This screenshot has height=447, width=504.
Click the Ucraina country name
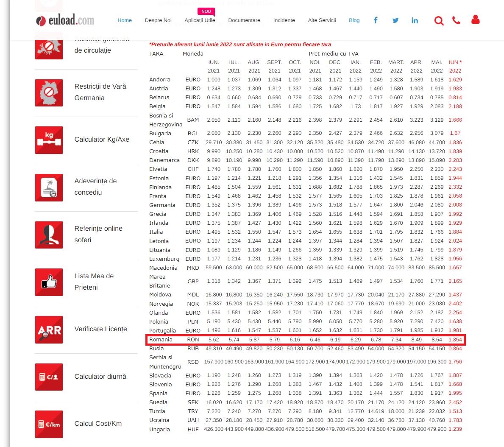(159, 420)
